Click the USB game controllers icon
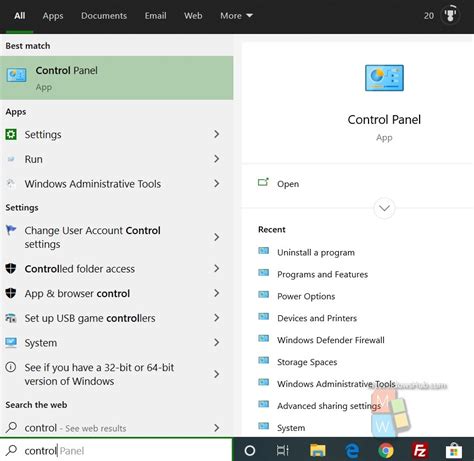Image resolution: width=474 pixels, height=461 pixels. (x=11, y=318)
